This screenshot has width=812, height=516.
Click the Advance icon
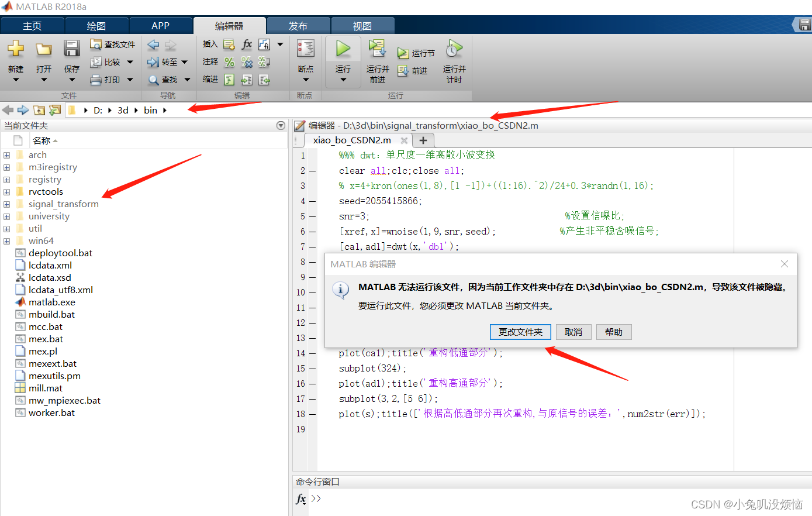coord(403,71)
